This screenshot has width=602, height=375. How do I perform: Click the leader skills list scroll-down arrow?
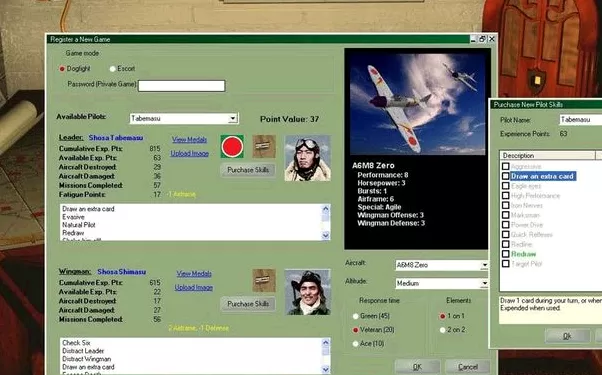tap(326, 235)
